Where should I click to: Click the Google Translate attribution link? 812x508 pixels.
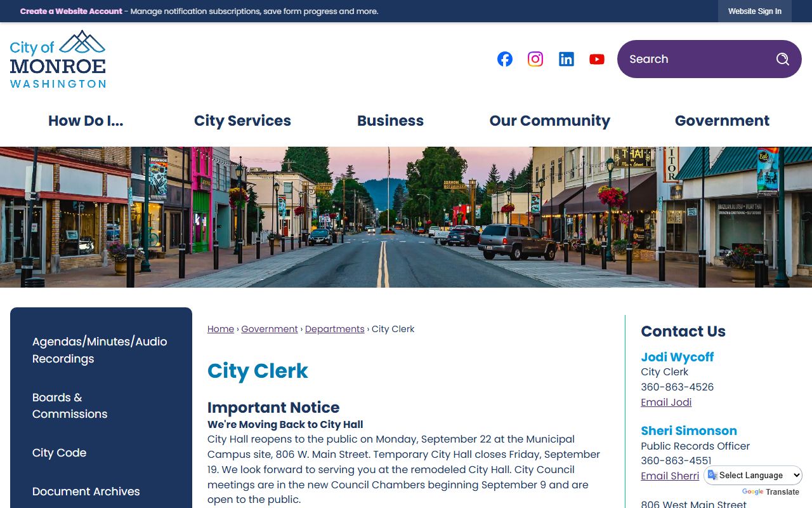click(x=770, y=492)
